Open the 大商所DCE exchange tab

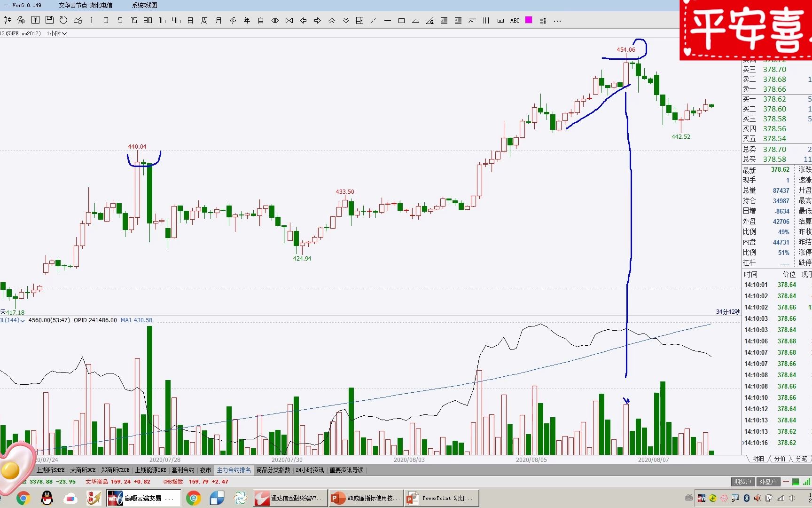click(x=83, y=470)
